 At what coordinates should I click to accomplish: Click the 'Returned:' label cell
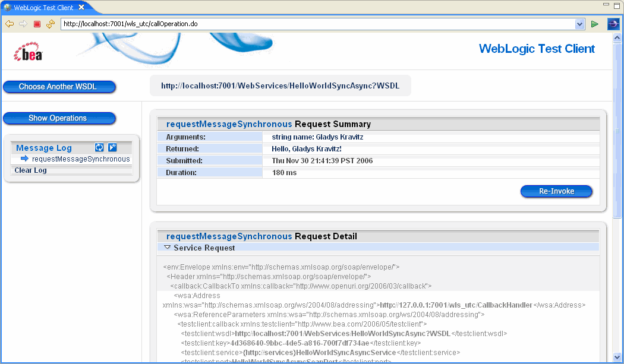point(210,149)
